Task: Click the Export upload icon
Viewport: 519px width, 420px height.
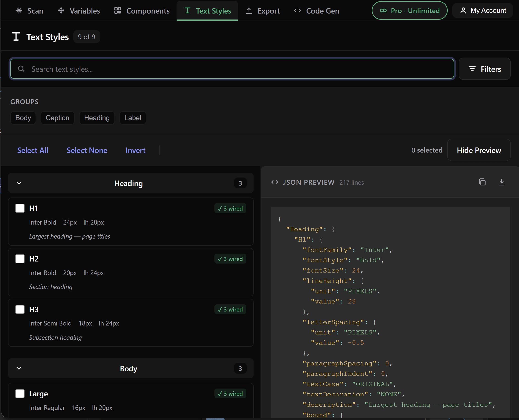Action: pos(249,10)
